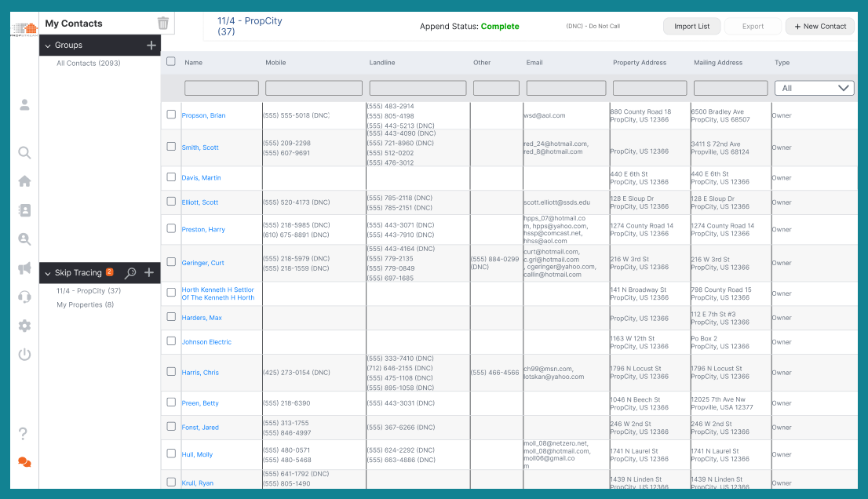Open the address book icon in sidebar
This screenshot has height=499, width=868.
(x=24, y=209)
